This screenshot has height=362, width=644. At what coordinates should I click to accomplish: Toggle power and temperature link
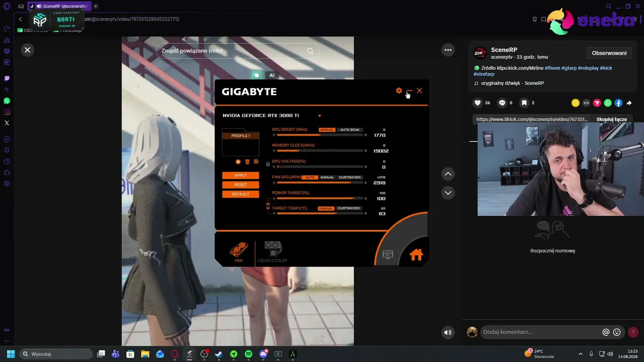click(268, 206)
